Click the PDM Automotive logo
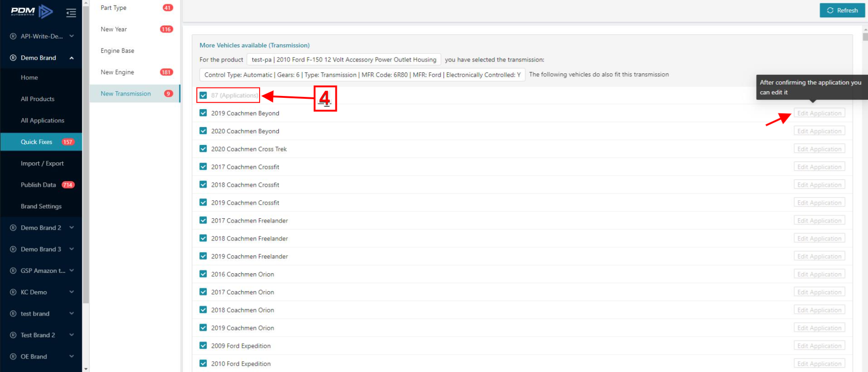This screenshot has width=868, height=372. click(x=32, y=11)
